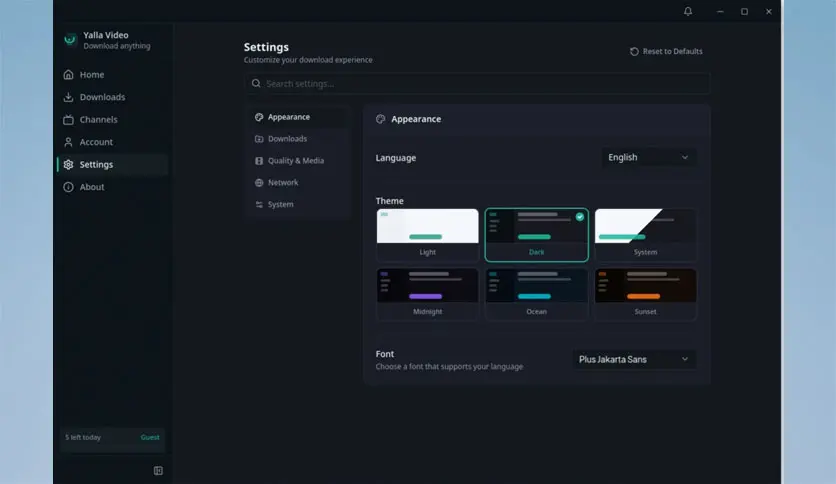This screenshot has width=836, height=484.
Task: Open the About page
Action: click(x=112, y=187)
